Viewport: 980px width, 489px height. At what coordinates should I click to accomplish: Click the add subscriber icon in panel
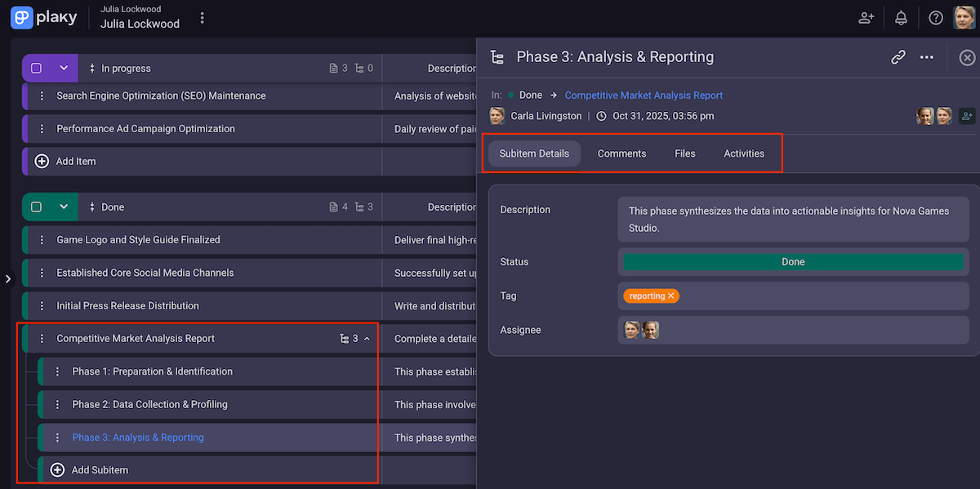(x=967, y=116)
